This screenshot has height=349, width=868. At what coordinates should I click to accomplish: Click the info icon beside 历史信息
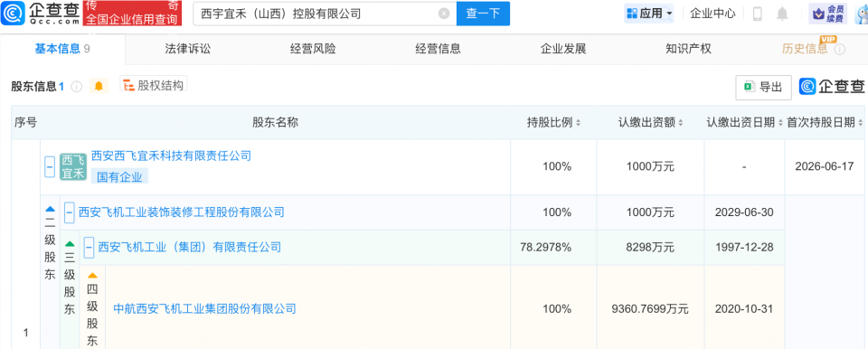tap(839, 50)
